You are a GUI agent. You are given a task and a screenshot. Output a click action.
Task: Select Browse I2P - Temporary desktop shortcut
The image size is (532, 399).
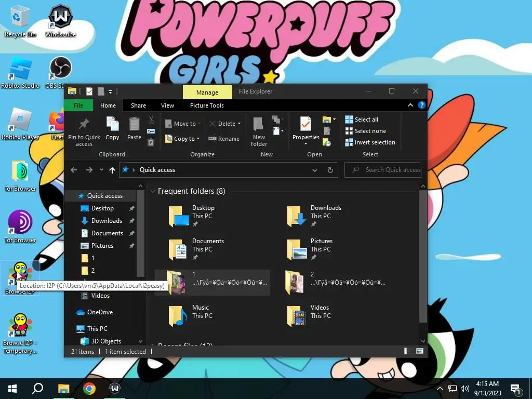20,334
